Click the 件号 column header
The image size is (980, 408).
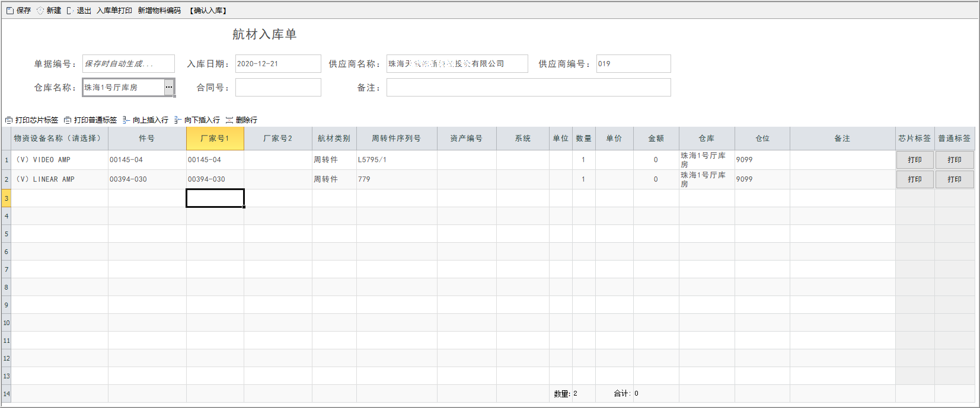tap(147, 139)
